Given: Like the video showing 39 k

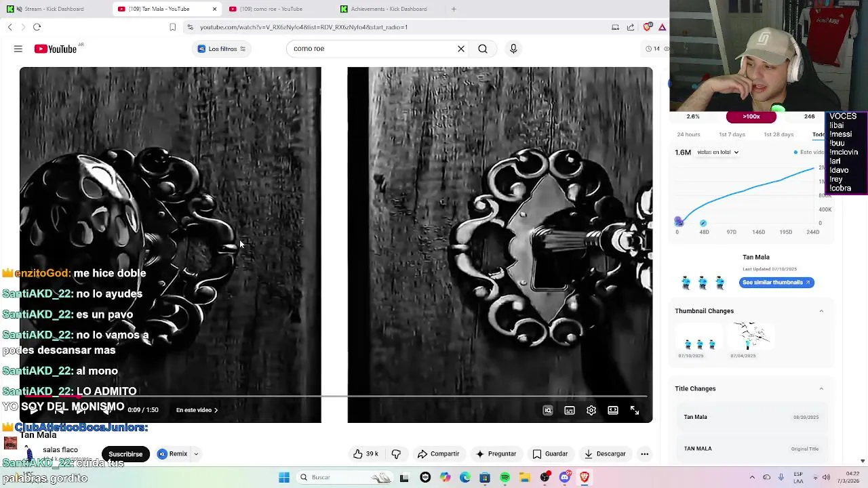Looking at the screenshot, I should point(365,454).
